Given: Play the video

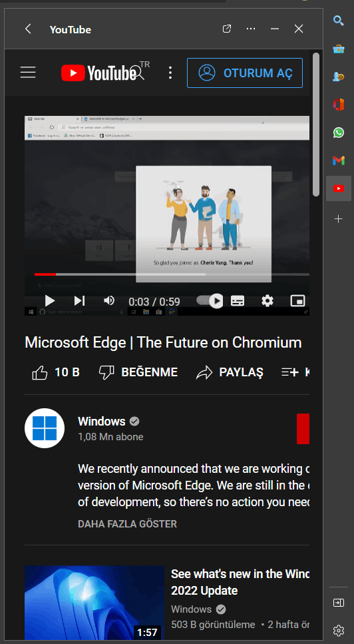Looking at the screenshot, I should [50, 301].
